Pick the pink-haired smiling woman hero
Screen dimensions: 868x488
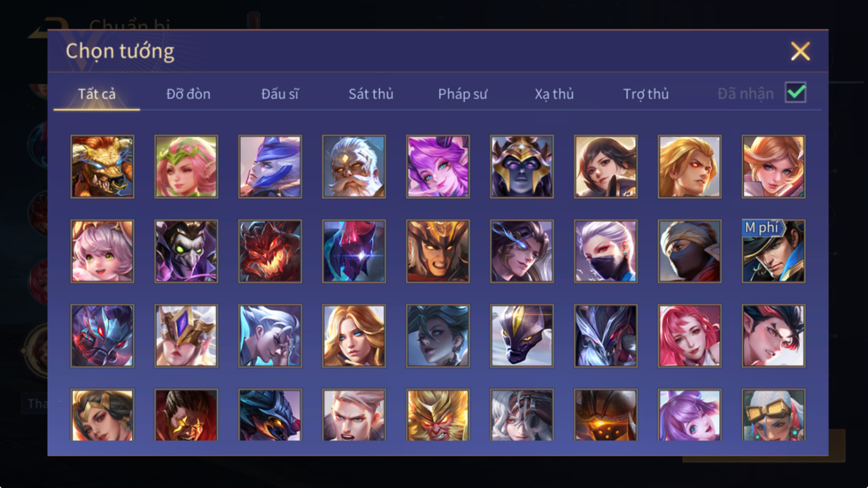click(689, 336)
